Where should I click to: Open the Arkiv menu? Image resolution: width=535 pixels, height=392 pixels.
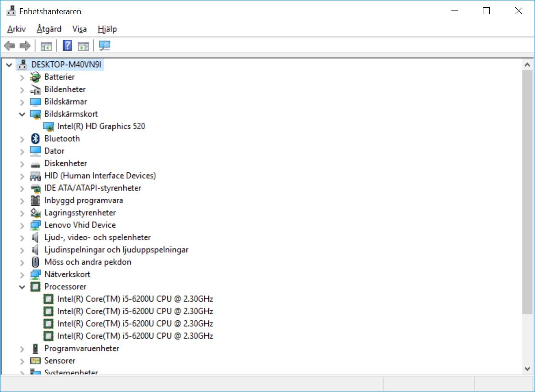pyautogui.click(x=16, y=29)
